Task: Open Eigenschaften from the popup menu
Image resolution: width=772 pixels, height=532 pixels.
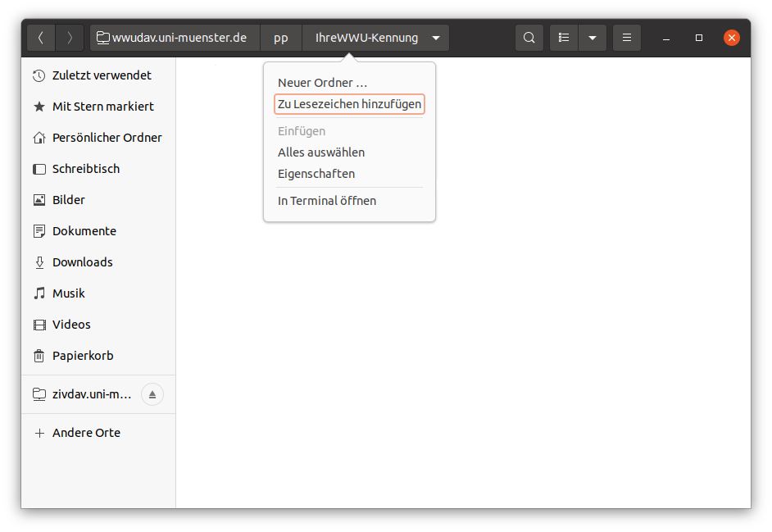Action: 316,174
